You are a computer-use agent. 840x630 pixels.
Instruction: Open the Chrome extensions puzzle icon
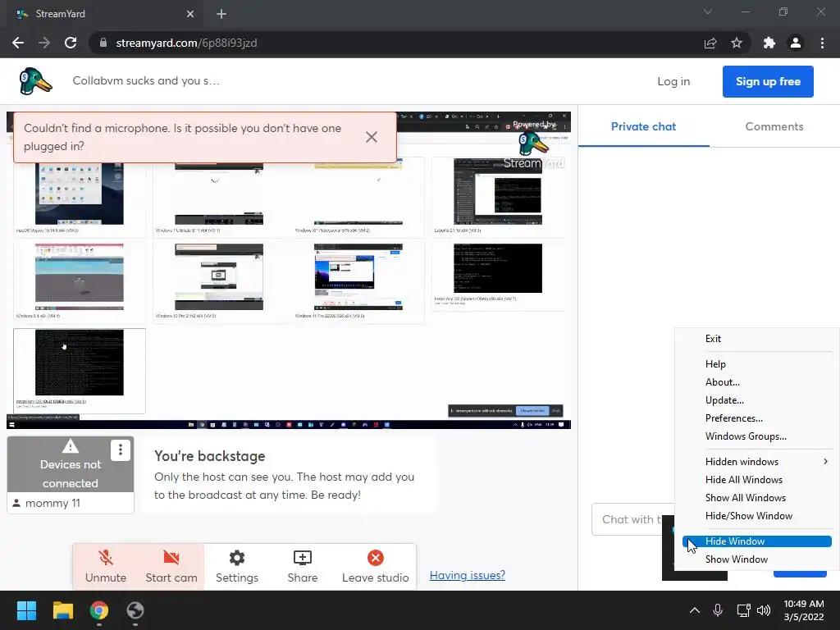769,43
